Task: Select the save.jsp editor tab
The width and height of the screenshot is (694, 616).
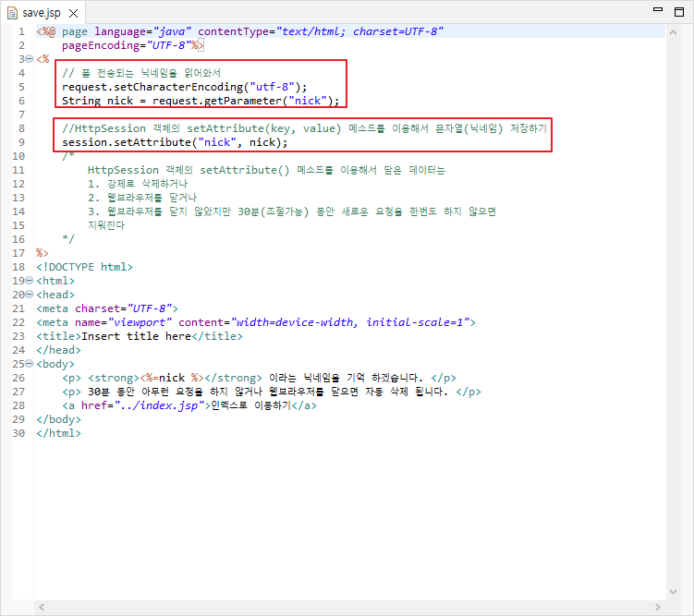Action: coord(43,13)
